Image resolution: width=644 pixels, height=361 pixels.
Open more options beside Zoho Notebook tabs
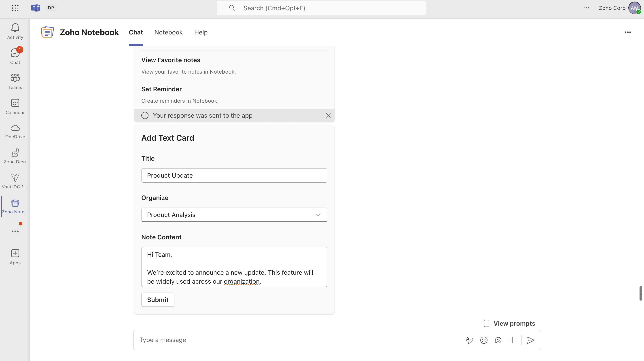pos(627,32)
